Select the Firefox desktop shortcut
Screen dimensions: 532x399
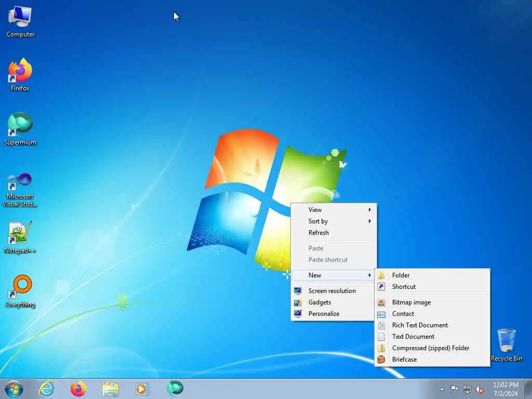20,75
